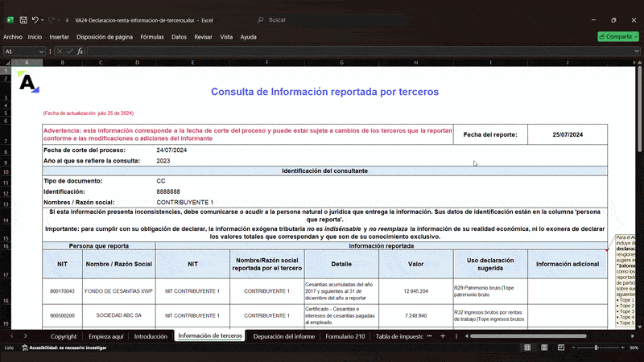This screenshot has width=644, height=362.
Task: Click the Enter checkmark icon
Action: 70,51
